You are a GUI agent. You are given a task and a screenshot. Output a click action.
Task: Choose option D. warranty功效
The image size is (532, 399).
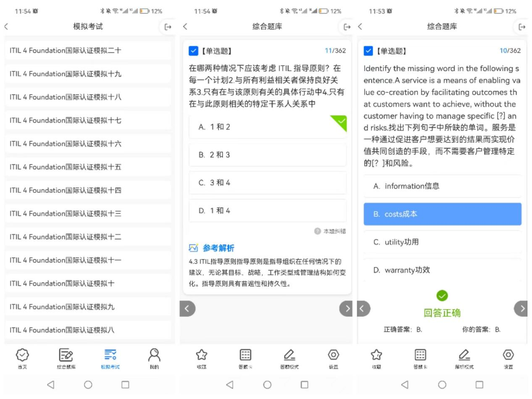click(443, 270)
